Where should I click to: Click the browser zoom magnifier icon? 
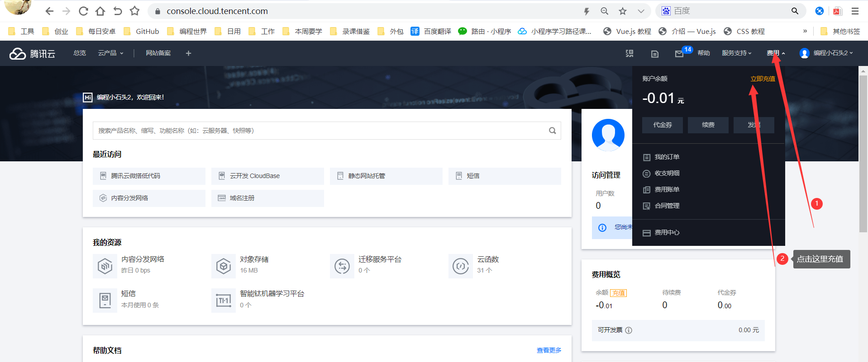point(604,11)
